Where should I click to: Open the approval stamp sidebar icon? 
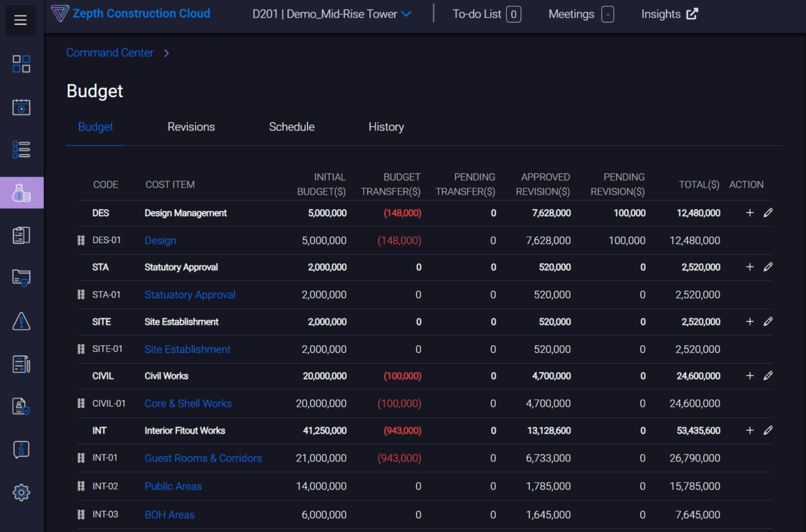tap(22, 406)
